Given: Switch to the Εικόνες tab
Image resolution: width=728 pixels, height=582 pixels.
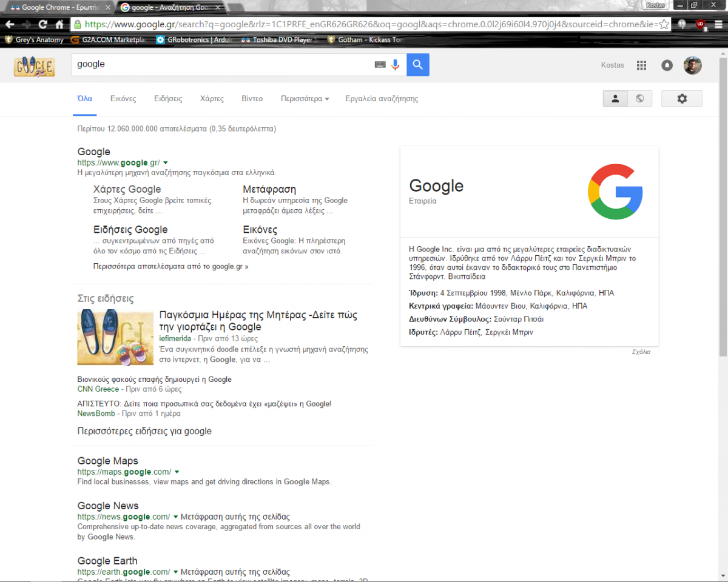Looking at the screenshot, I should (x=123, y=99).
